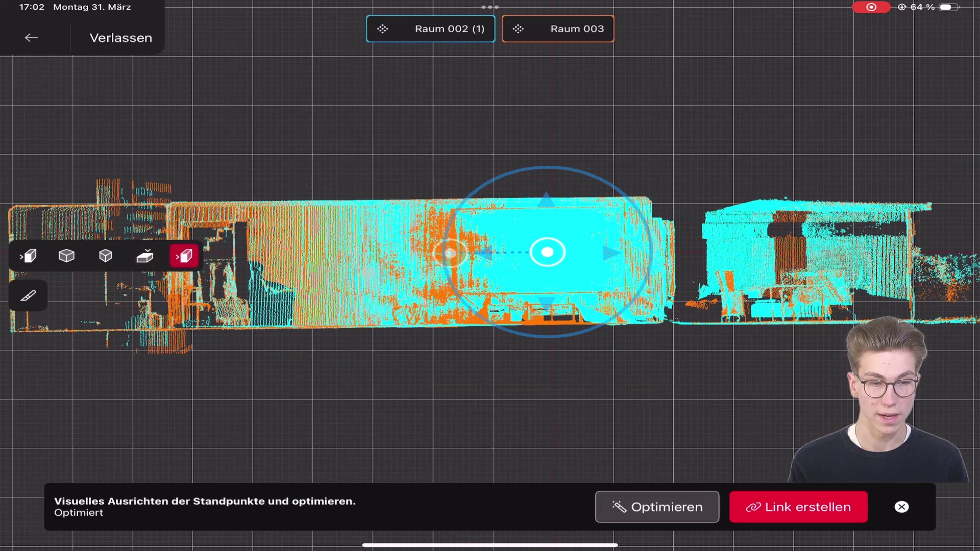The width and height of the screenshot is (980, 551).
Task: Click the Link erstellen button
Action: point(798,507)
